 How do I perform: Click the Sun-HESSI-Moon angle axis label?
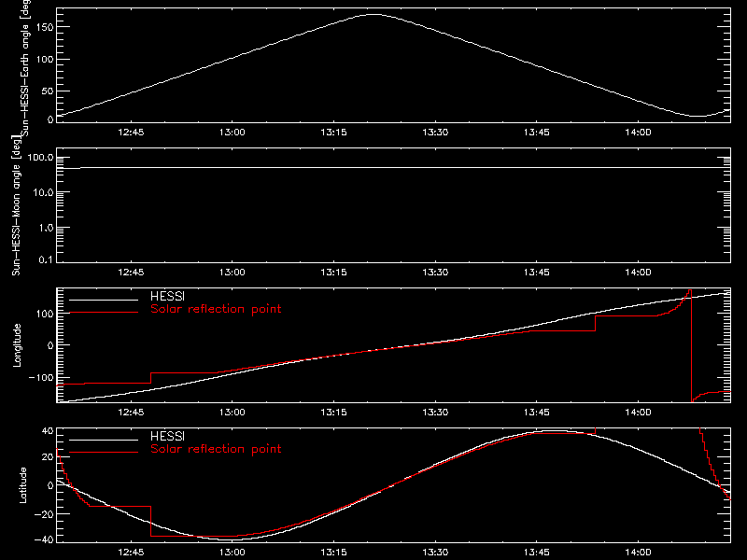[x=16, y=205]
